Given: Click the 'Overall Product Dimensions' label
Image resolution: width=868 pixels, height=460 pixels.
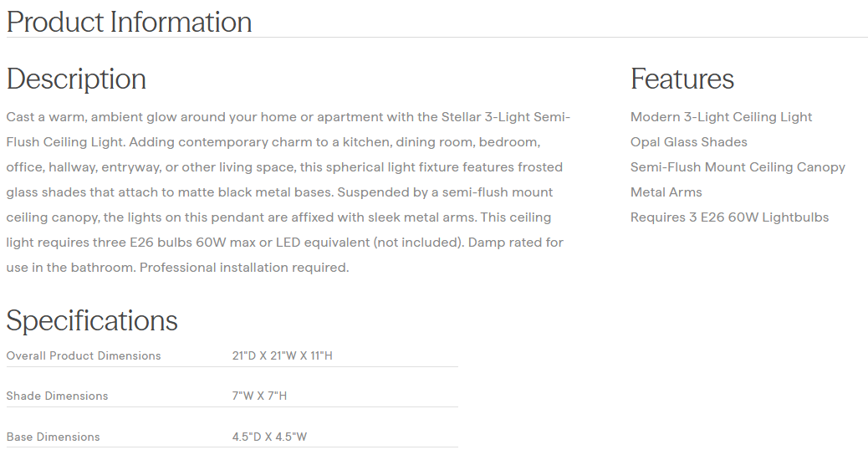Looking at the screenshot, I should pyautogui.click(x=84, y=356).
